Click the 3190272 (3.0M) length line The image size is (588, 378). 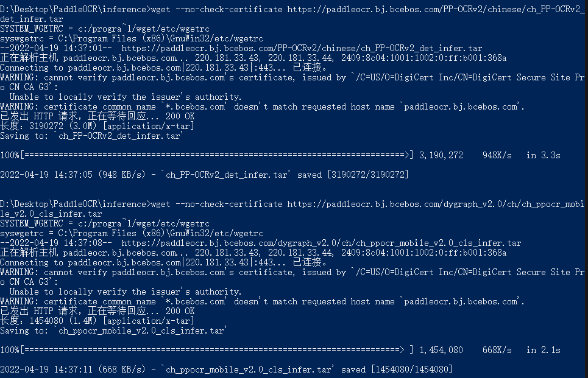(97, 126)
